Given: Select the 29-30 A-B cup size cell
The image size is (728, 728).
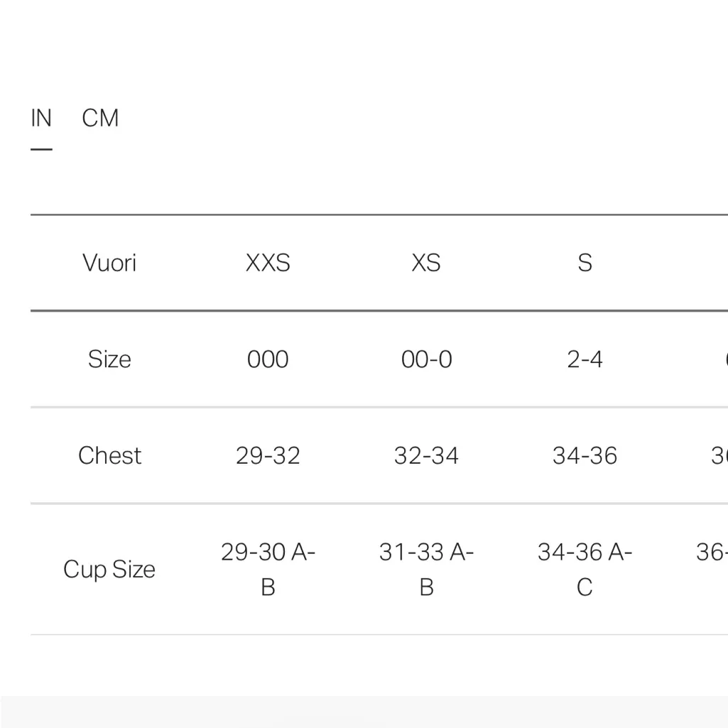Looking at the screenshot, I should click(x=267, y=569).
